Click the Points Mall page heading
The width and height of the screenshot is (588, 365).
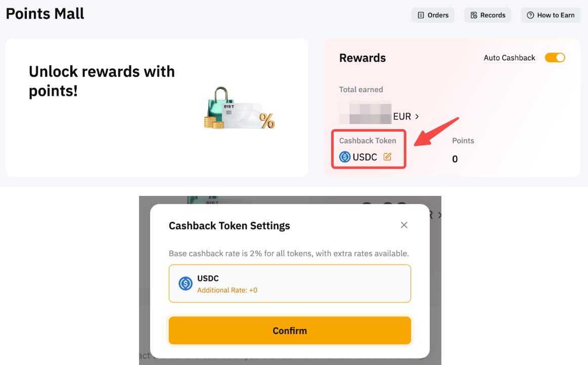(45, 14)
